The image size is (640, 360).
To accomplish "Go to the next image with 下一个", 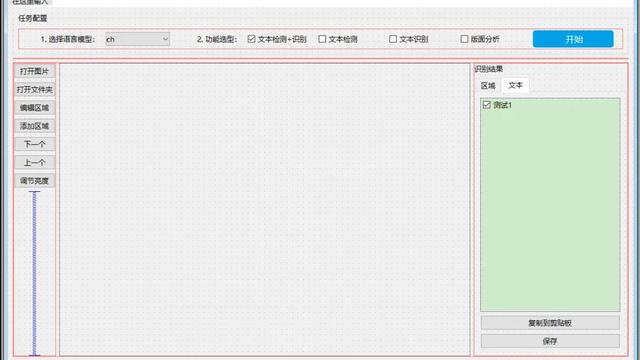I will (34, 144).
